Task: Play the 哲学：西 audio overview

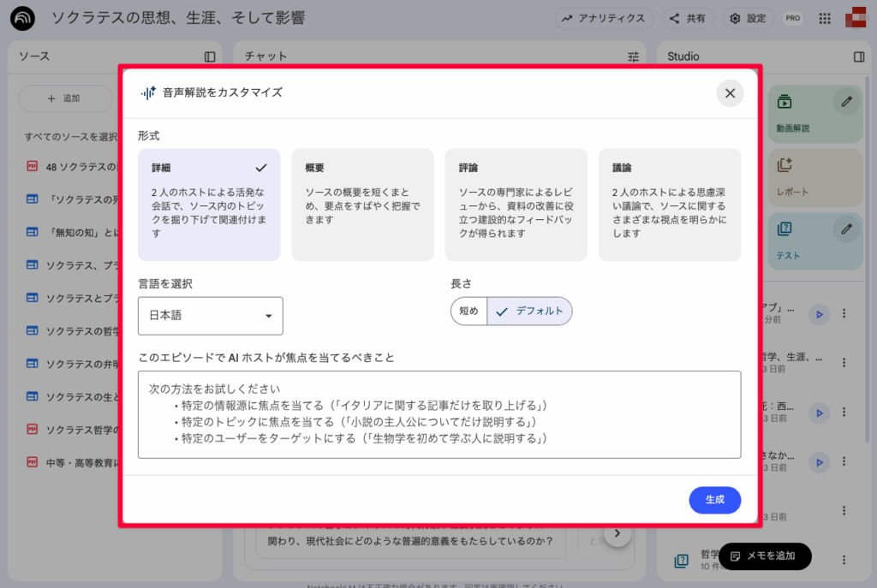Action: coord(818,412)
